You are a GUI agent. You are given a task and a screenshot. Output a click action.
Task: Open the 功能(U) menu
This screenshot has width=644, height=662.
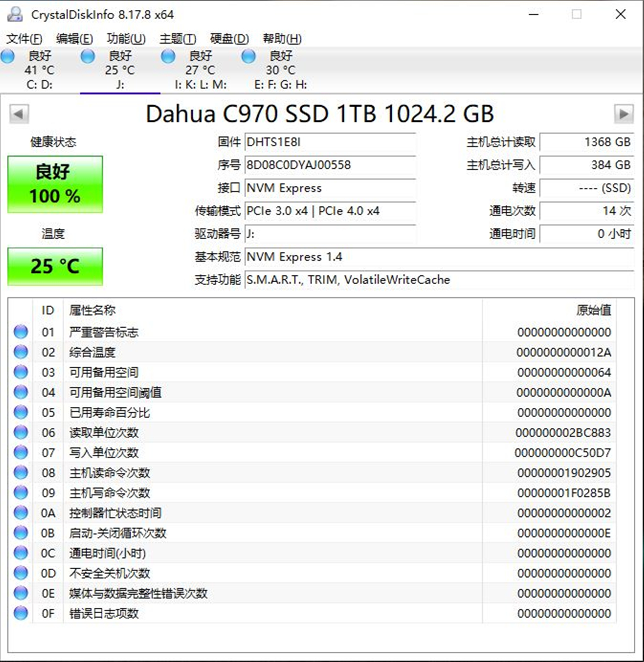pyautogui.click(x=126, y=39)
